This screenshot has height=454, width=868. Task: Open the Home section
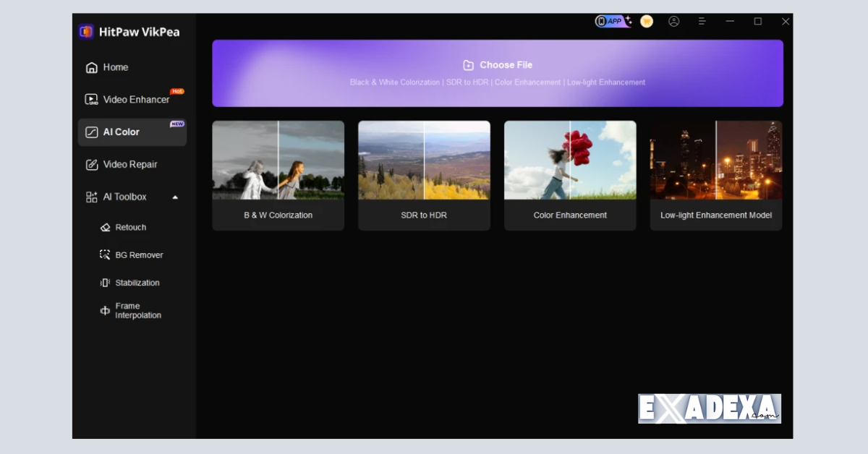pyautogui.click(x=116, y=67)
